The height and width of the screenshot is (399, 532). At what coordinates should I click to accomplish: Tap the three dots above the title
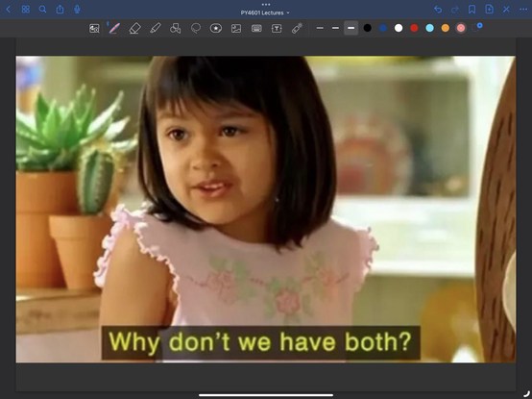coord(266,5)
